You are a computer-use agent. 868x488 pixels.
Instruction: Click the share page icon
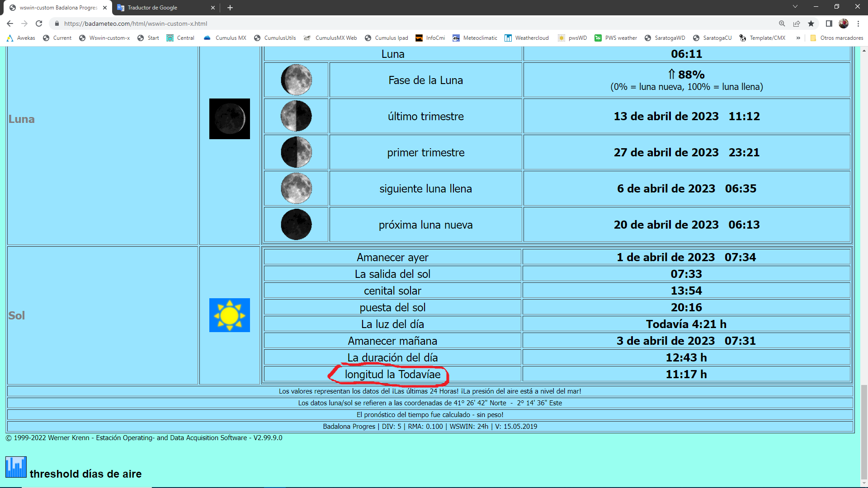tap(797, 23)
